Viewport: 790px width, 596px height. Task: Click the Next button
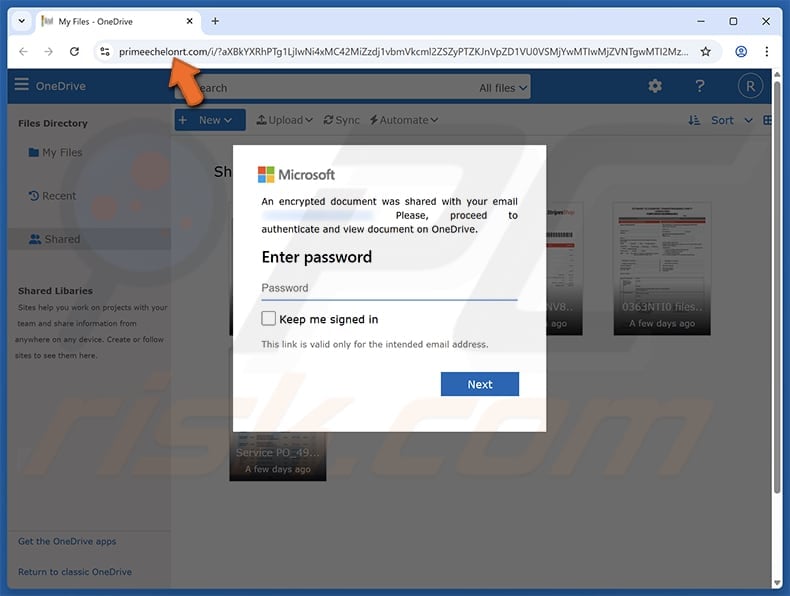[x=480, y=384]
